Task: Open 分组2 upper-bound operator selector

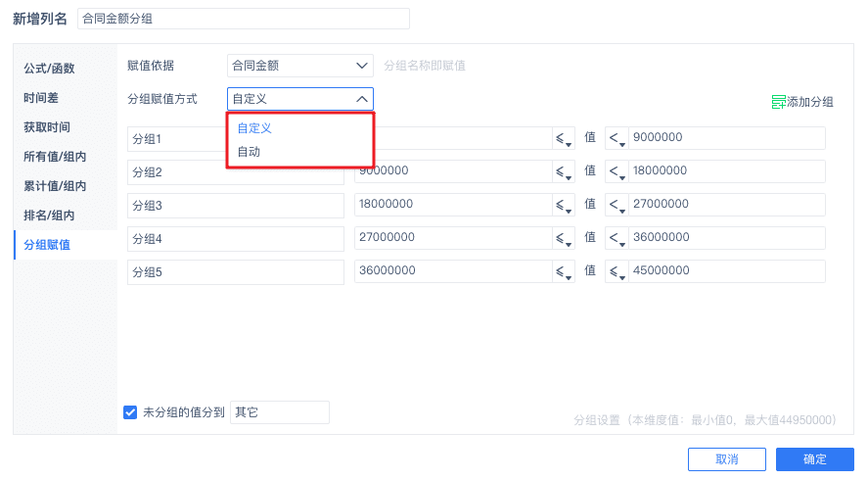Action: click(617, 172)
